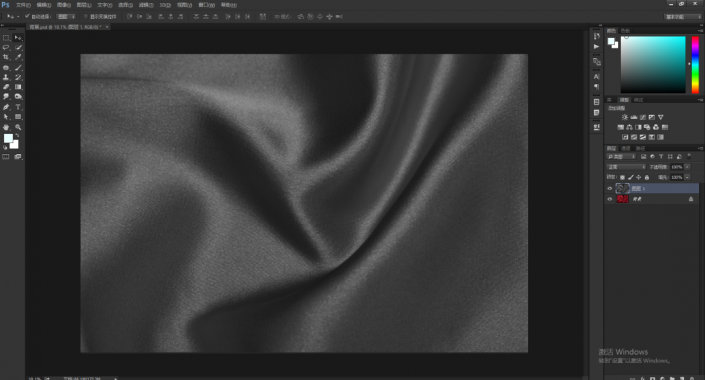
Task: Toggle the Auto-Select checkbox
Action: tap(27, 17)
